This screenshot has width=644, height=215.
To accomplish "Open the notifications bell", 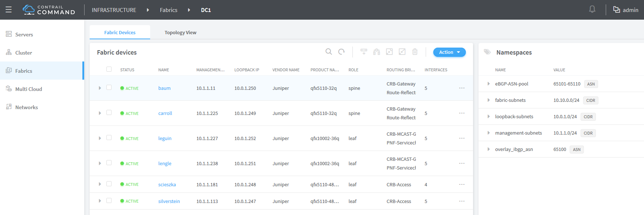I will pos(592,9).
